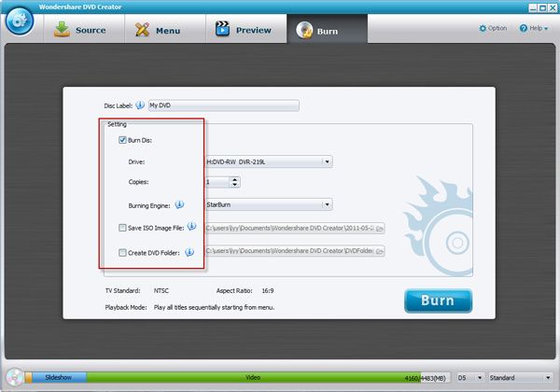Open the D5 disc type dropdown
The image size is (560, 392).
pyautogui.click(x=470, y=378)
